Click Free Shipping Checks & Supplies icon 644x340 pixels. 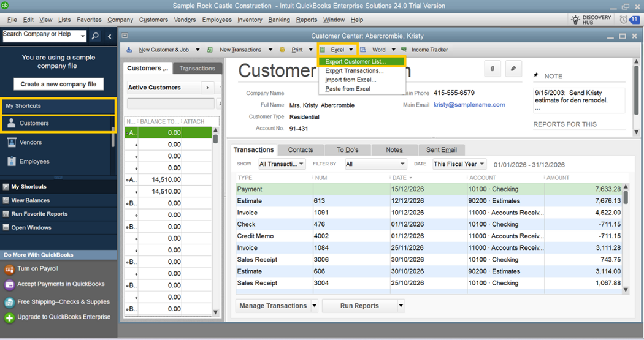point(9,302)
